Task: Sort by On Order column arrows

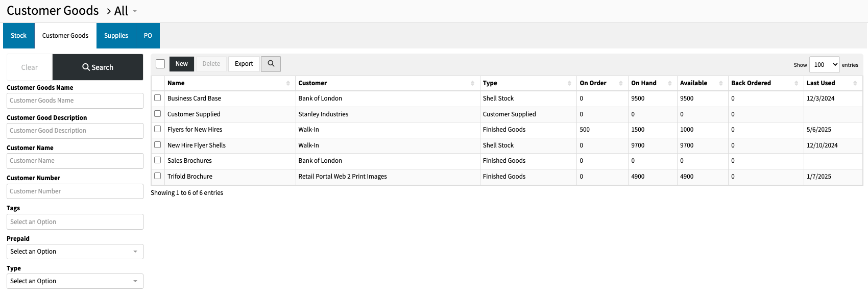Action: [x=621, y=83]
